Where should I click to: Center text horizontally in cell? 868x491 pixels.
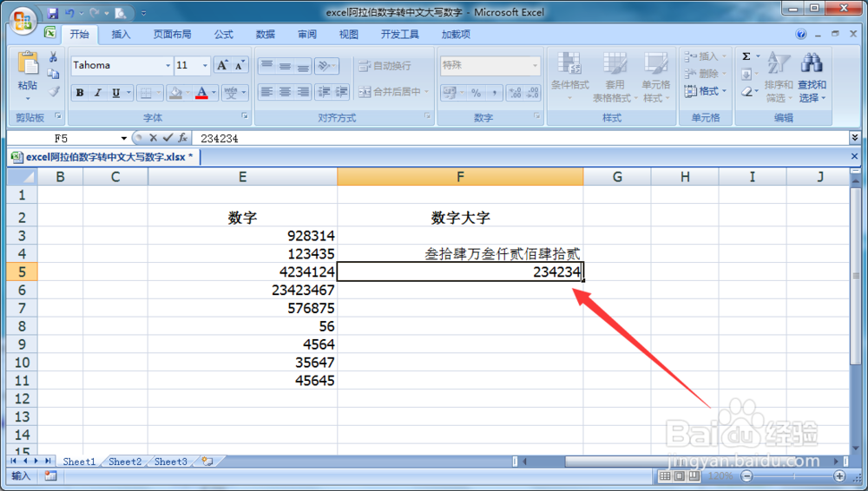point(285,92)
